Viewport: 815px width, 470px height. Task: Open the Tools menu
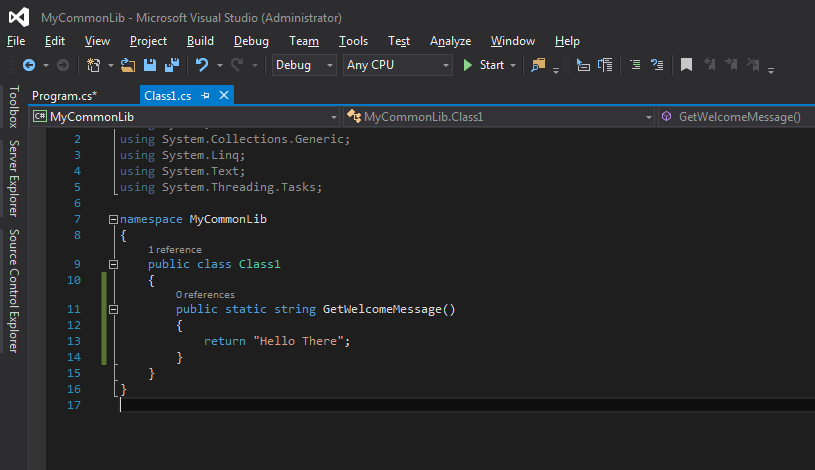coord(353,41)
